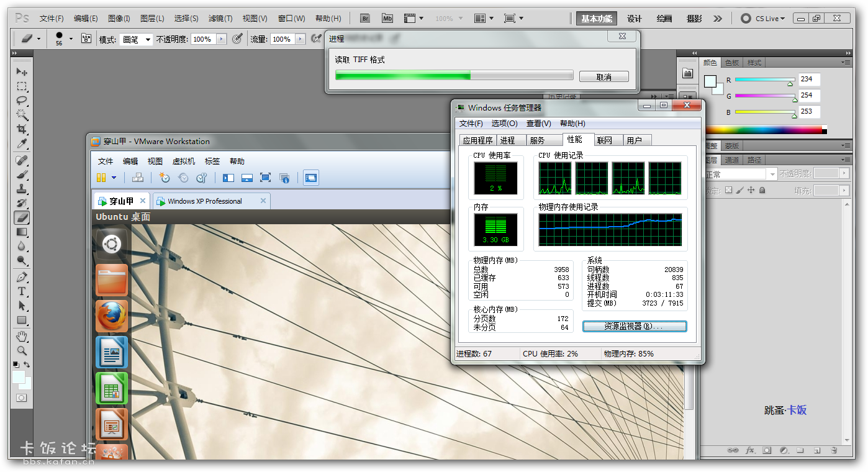Open CS Live menu button
The width and height of the screenshot is (868, 472).
coord(764,19)
